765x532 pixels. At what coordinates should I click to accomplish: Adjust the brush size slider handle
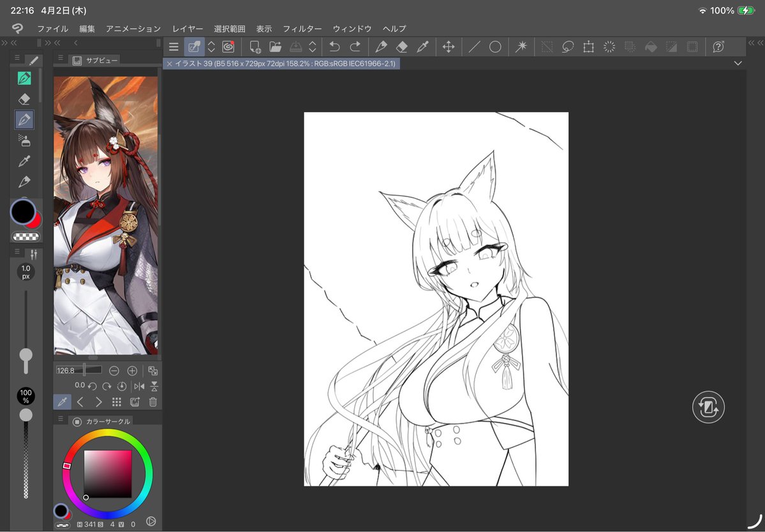click(26, 355)
